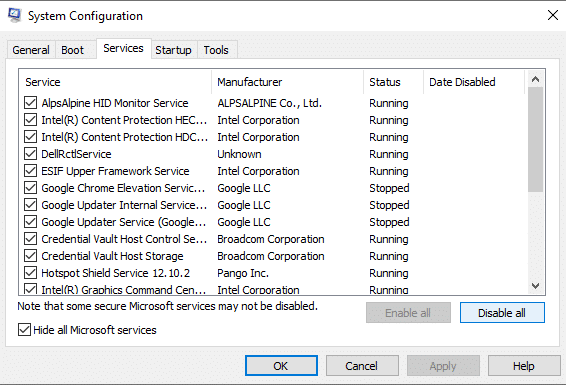Click the Cancel button
The width and height of the screenshot is (566, 385).
click(x=362, y=366)
